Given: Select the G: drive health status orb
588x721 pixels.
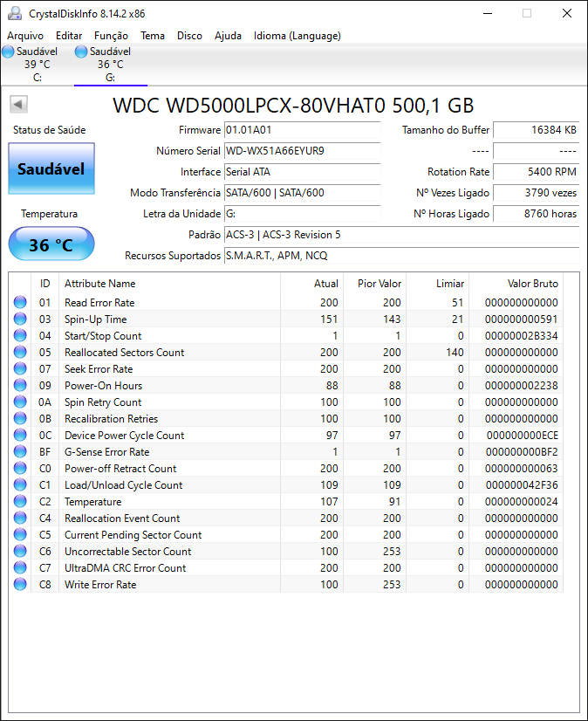Looking at the screenshot, I should pyautogui.click(x=81, y=51).
